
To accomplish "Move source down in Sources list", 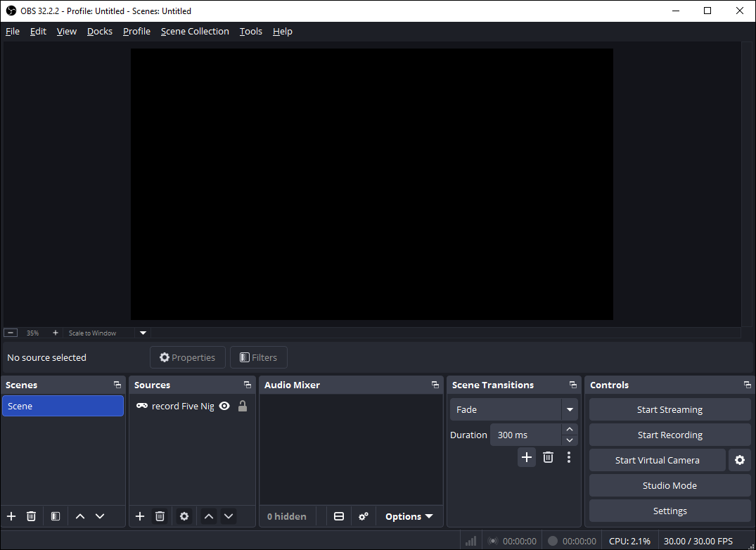I will 229,516.
